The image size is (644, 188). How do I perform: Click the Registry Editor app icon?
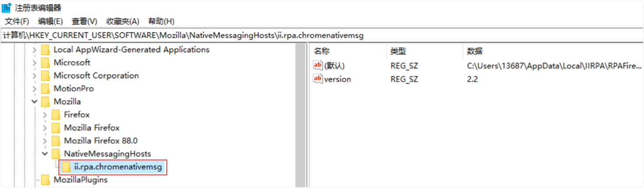coord(7,8)
